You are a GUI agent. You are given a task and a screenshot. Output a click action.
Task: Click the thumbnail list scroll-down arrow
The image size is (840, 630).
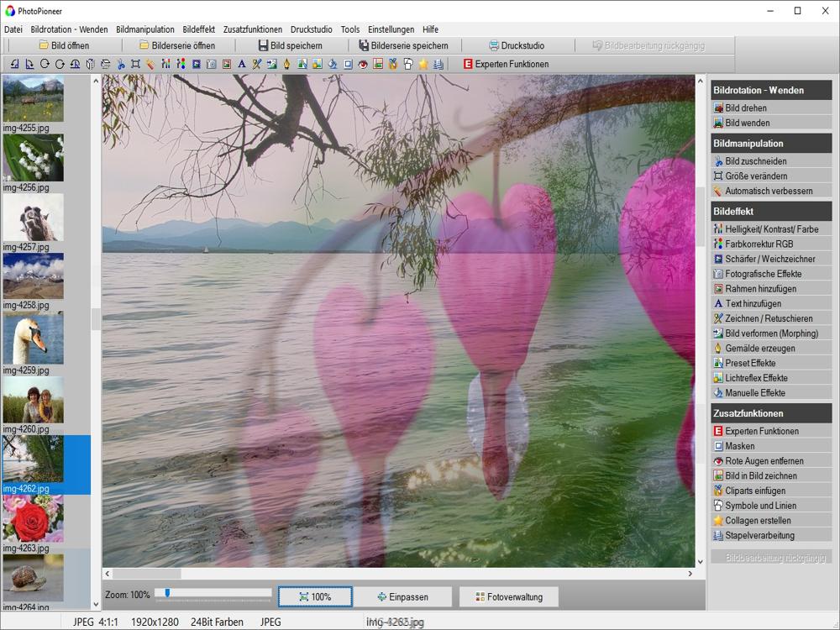coord(96,602)
